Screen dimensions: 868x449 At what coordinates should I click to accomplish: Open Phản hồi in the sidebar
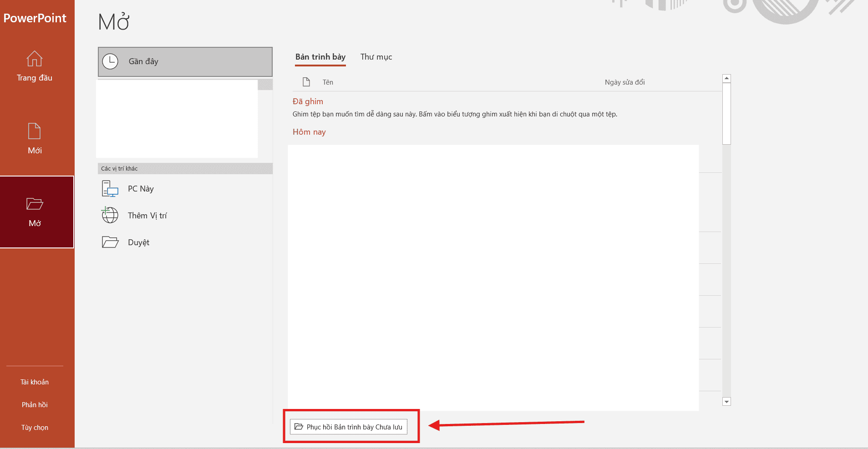coord(35,405)
